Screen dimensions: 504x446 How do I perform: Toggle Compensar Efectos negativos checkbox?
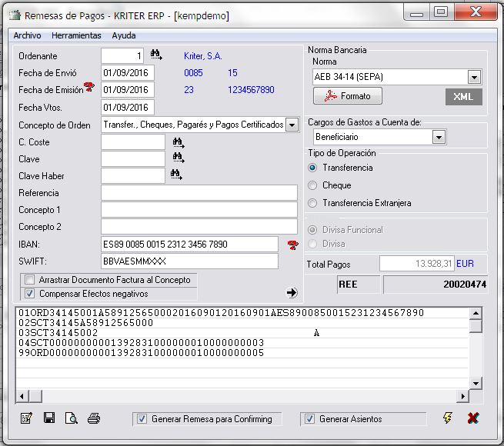pos(29,294)
